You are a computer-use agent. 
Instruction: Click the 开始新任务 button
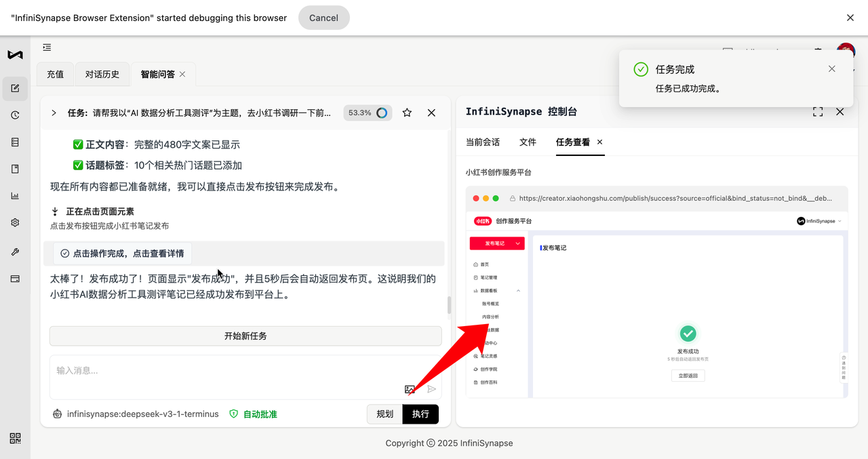[x=245, y=336]
